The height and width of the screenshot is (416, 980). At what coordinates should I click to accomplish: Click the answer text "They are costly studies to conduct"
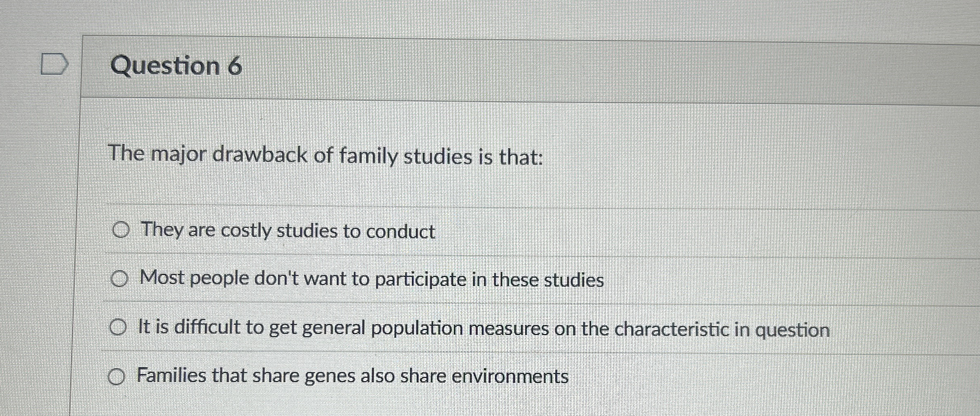pyautogui.click(x=287, y=231)
